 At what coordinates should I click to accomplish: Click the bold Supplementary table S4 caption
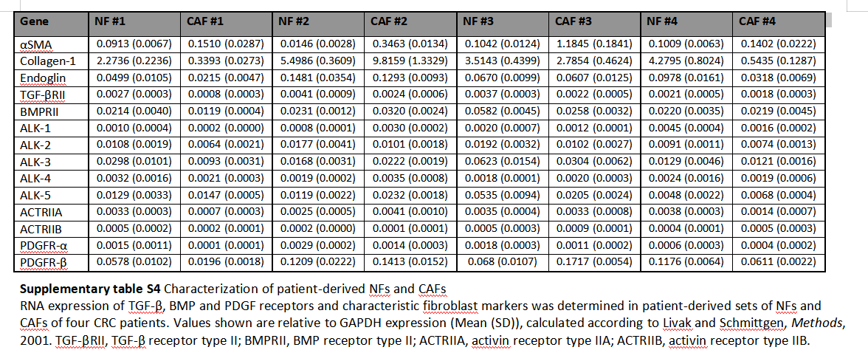(91, 289)
